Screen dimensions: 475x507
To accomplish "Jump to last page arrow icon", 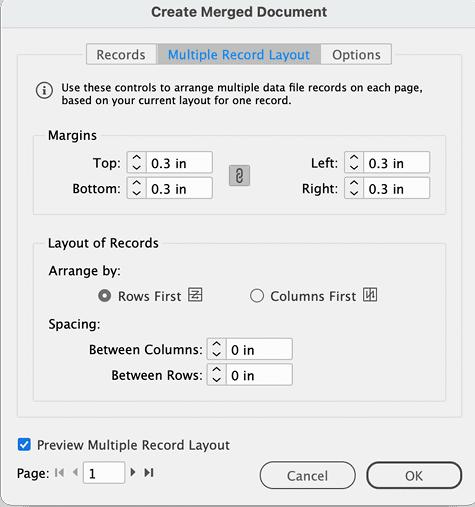I will coord(149,473).
